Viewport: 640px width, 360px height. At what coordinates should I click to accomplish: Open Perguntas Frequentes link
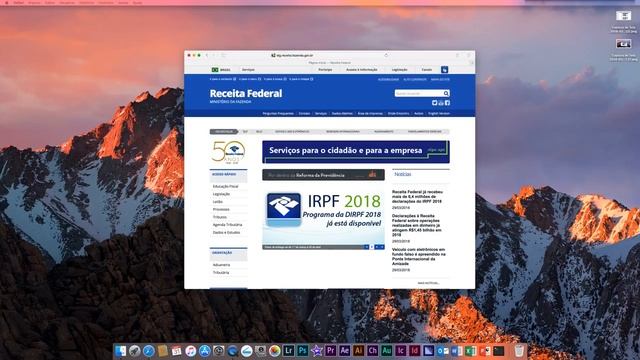278,113
